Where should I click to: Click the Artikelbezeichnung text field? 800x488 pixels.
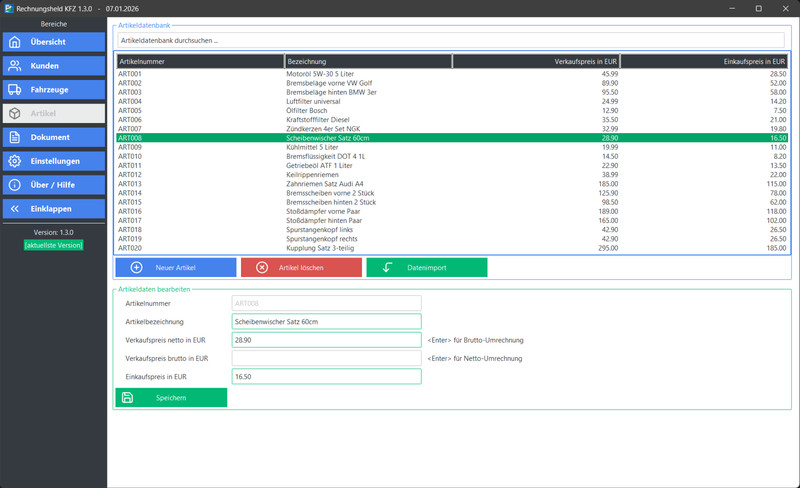point(327,322)
